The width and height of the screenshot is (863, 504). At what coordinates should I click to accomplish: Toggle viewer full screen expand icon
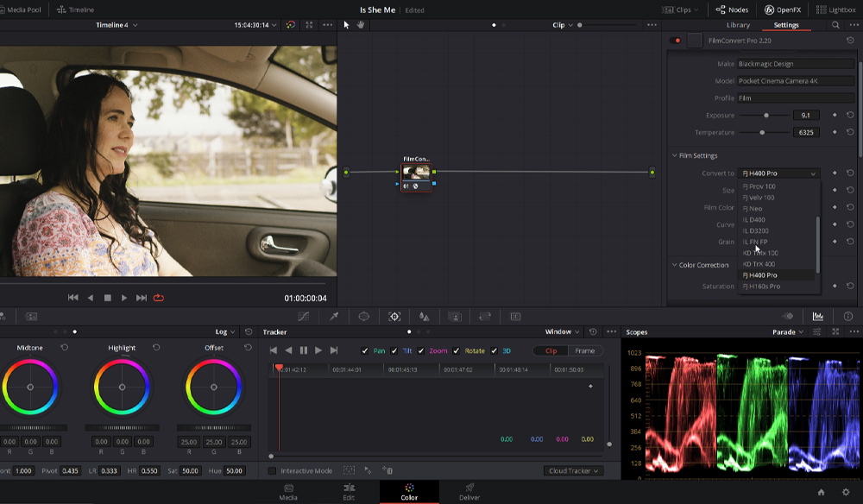309,25
